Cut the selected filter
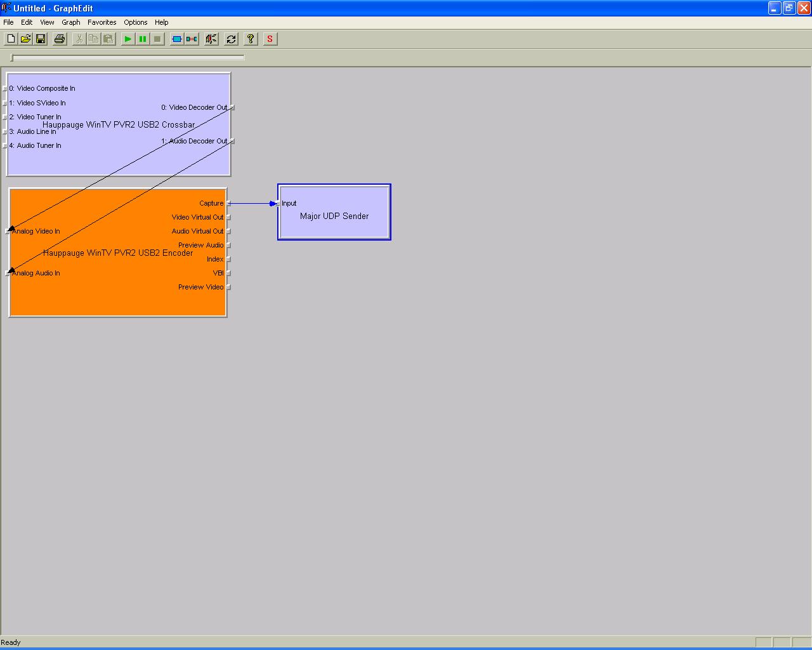Screen dimensions: 812x650 point(79,39)
